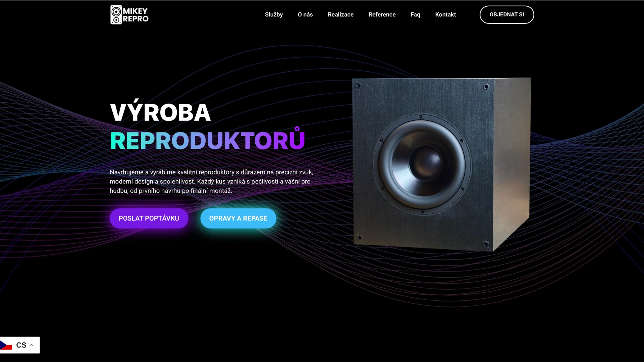The image size is (644, 362).
Task: Select the CS language label
Action: click(21, 345)
